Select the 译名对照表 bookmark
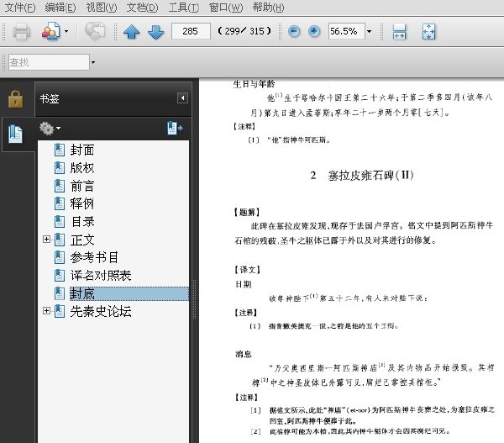 coord(101,276)
